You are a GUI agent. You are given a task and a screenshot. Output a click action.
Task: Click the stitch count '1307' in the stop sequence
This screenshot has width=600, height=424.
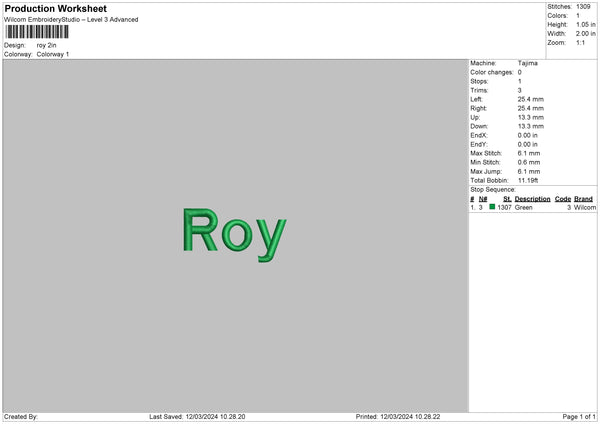pyautogui.click(x=504, y=207)
